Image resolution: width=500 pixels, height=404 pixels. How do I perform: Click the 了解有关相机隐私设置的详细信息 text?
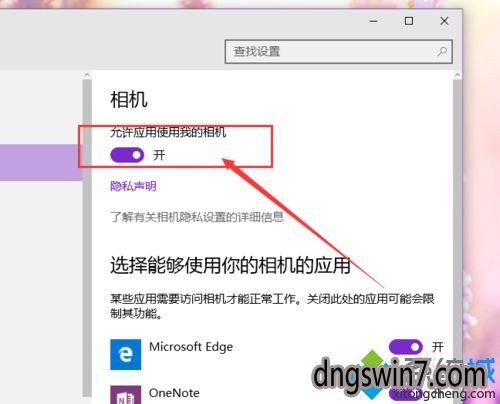[197, 217]
